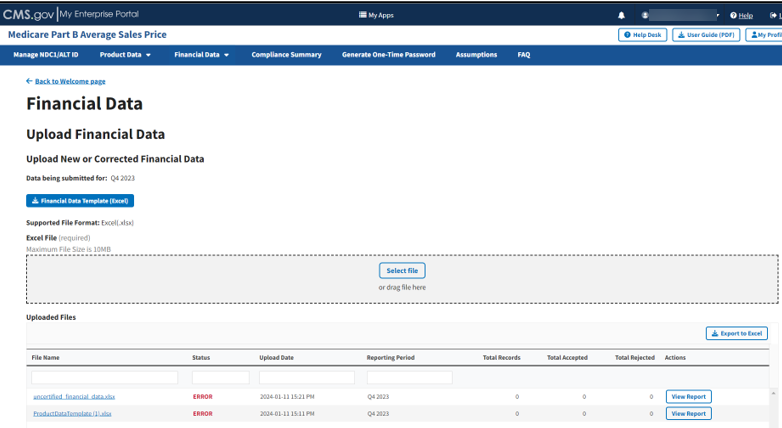Download the User Guide (PDF)
782x428 pixels.
point(706,35)
